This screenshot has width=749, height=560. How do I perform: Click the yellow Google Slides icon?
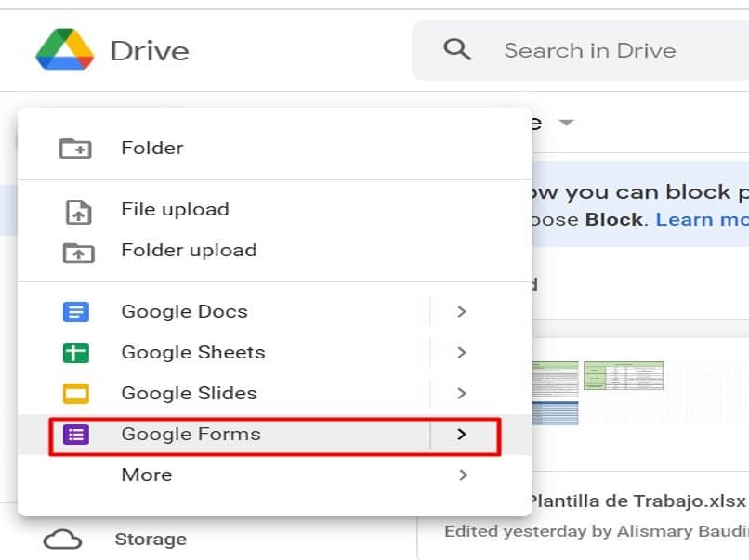[76, 394]
